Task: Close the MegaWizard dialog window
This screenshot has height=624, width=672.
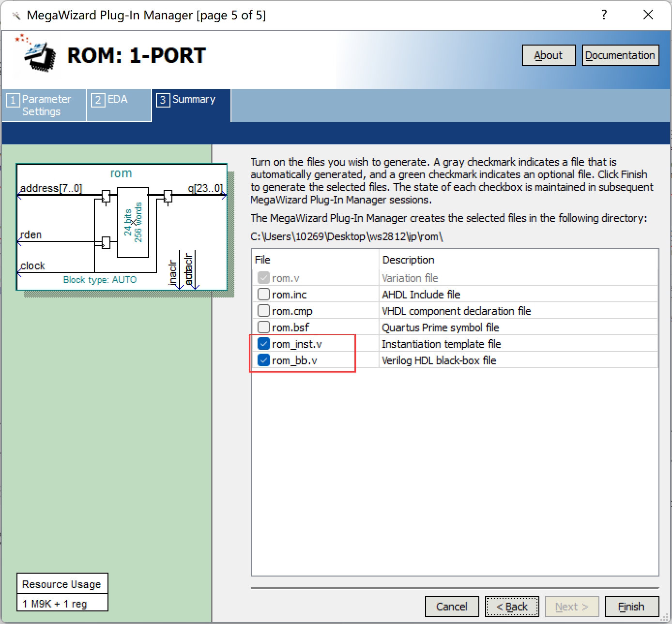Action: (648, 15)
